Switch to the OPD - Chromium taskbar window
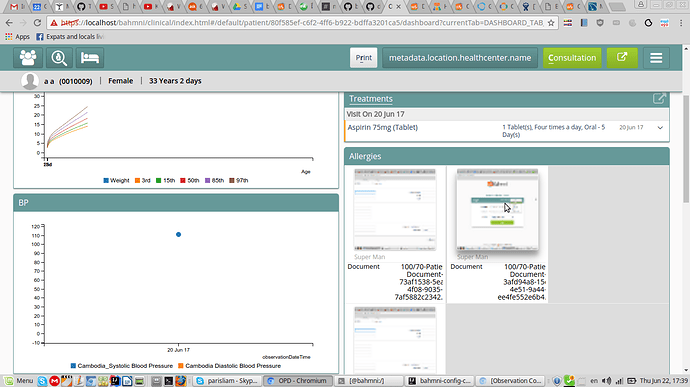690x387 pixels. point(297,381)
